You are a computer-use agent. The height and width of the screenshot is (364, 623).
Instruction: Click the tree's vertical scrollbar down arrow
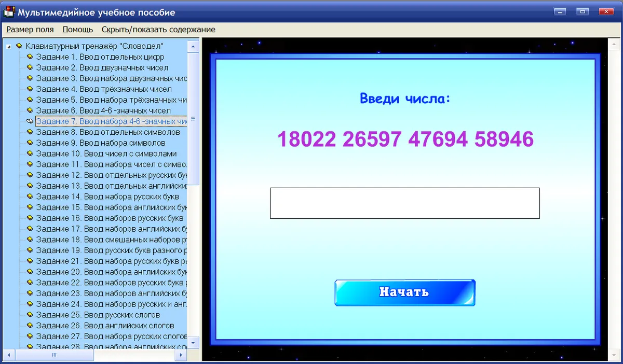tap(193, 343)
